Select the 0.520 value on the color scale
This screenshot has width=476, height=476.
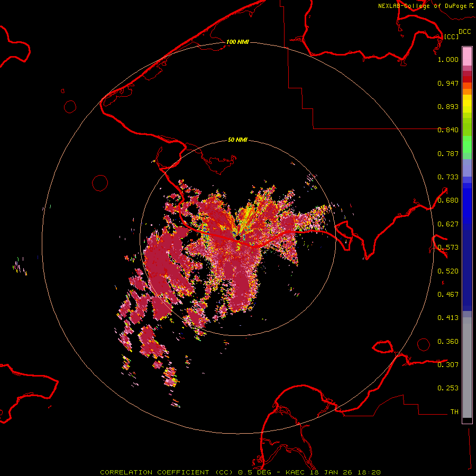(x=448, y=271)
